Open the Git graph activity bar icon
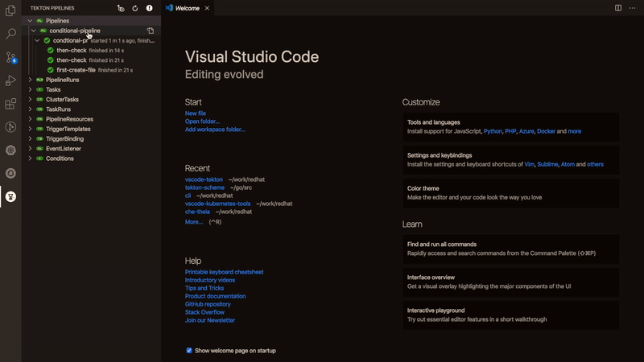 click(10, 127)
